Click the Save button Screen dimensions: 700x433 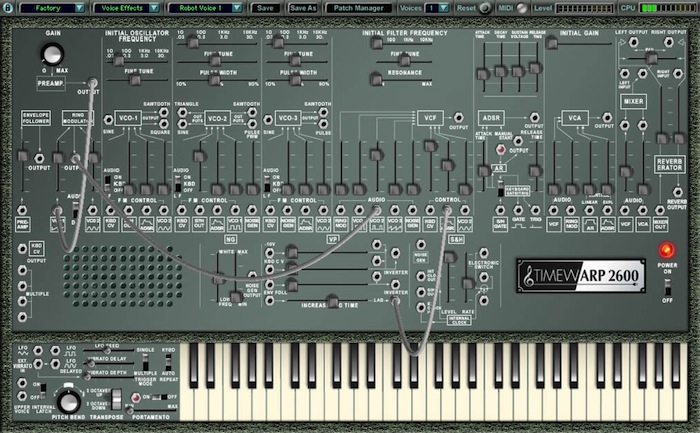point(265,8)
